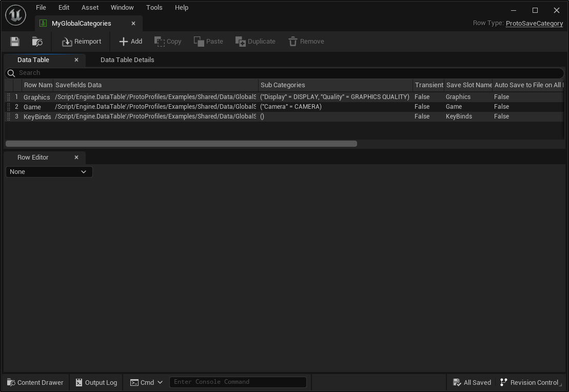Switch to the Data Table Details tab
569x392 pixels.
127,60
